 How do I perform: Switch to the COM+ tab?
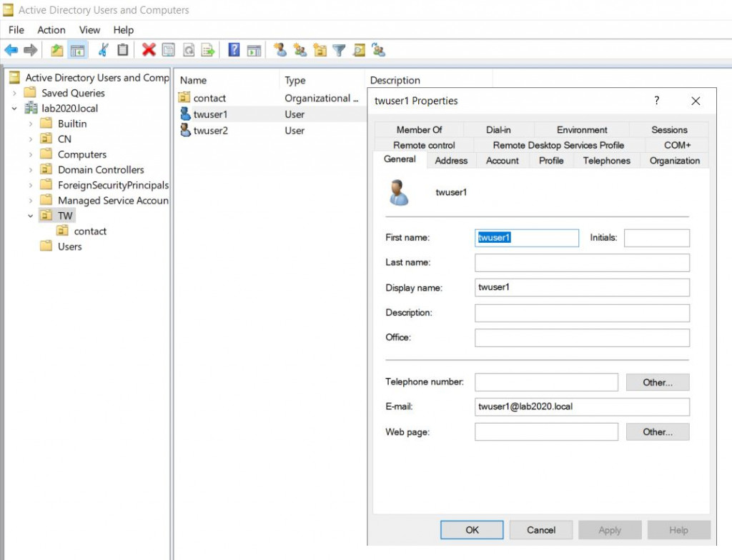pyautogui.click(x=677, y=145)
